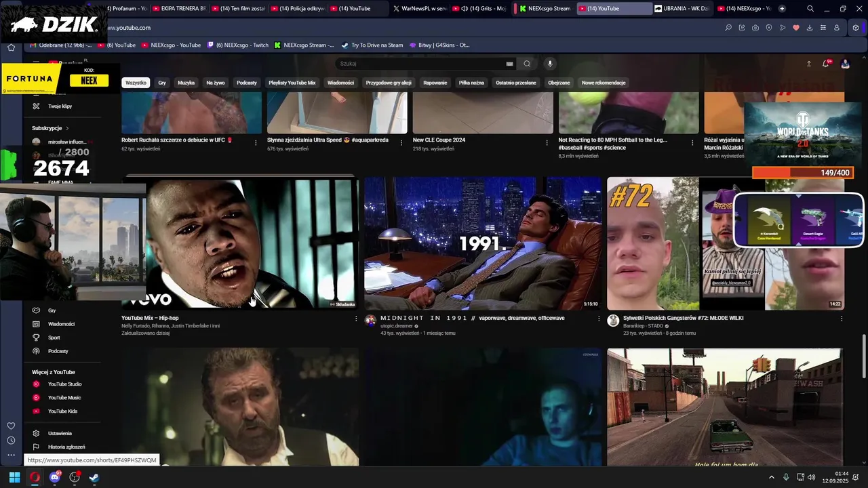Activate voice search microphone icon

click(x=550, y=64)
